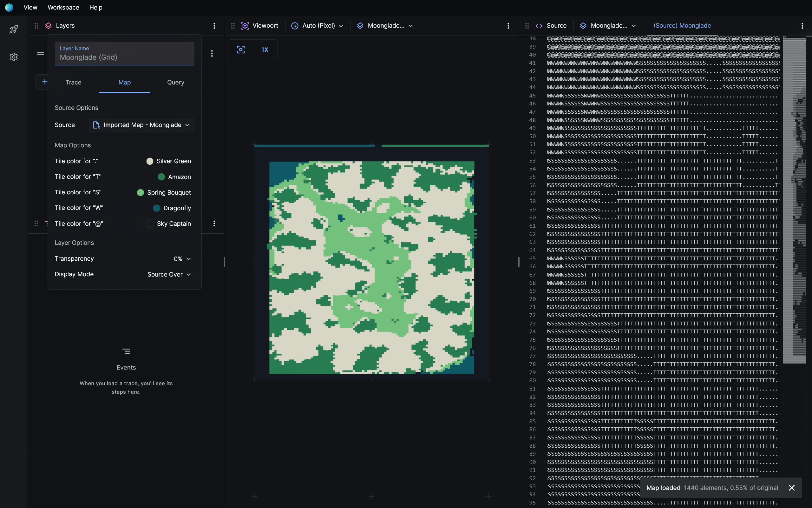Open the Source dropdown Imported Map - Moonglade

tap(141, 125)
